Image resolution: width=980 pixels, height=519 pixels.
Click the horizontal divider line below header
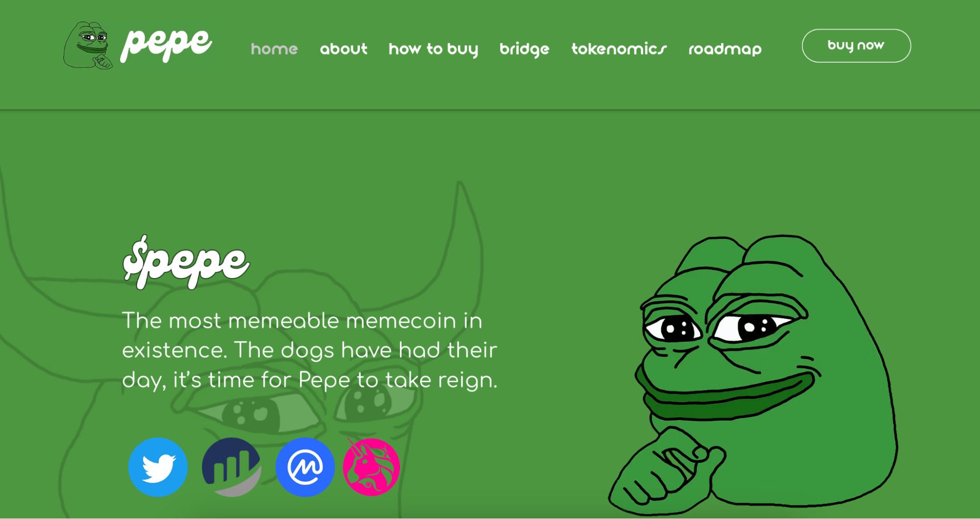490,110
